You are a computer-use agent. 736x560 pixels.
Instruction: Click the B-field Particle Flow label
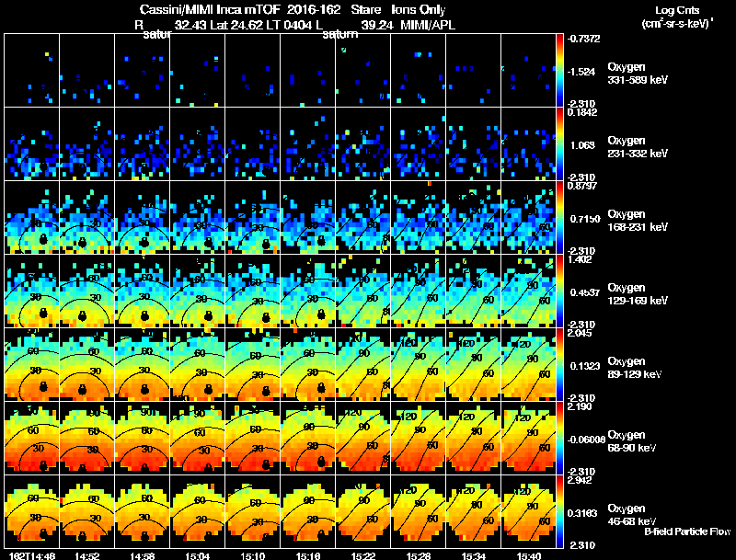tap(687, 531)
